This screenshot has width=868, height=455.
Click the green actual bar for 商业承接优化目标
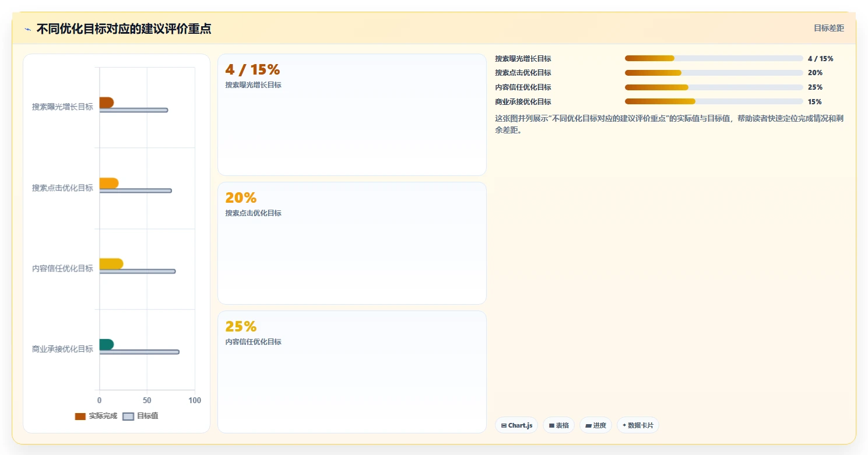tap(106, 344)
